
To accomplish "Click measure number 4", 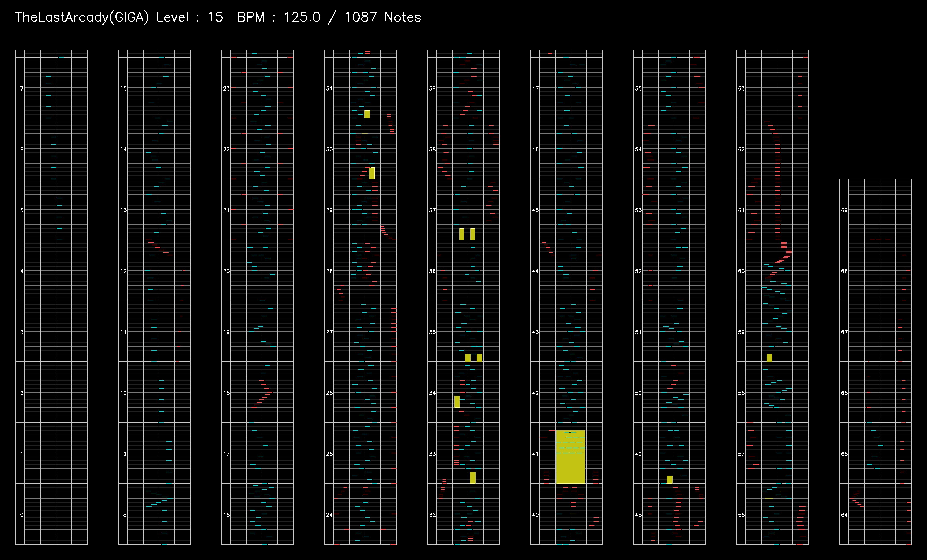I will click(x=22, y=271).
